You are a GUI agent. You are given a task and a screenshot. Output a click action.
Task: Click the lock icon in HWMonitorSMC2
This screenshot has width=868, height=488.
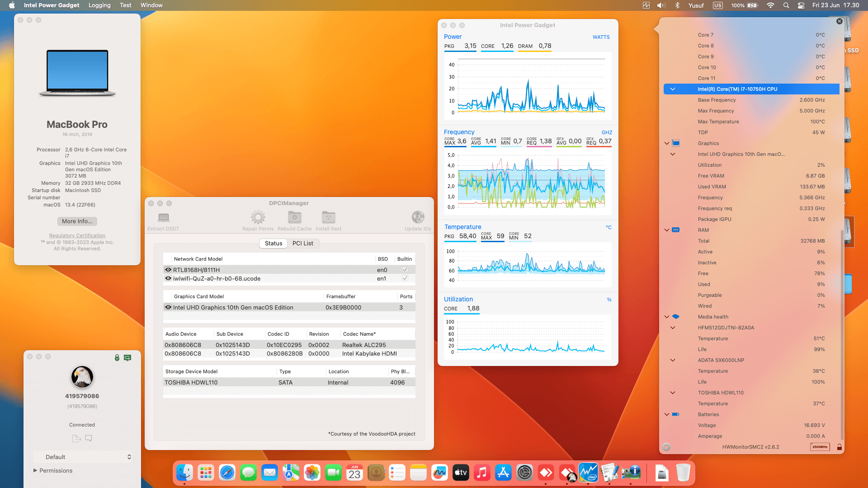coord(839,447)
